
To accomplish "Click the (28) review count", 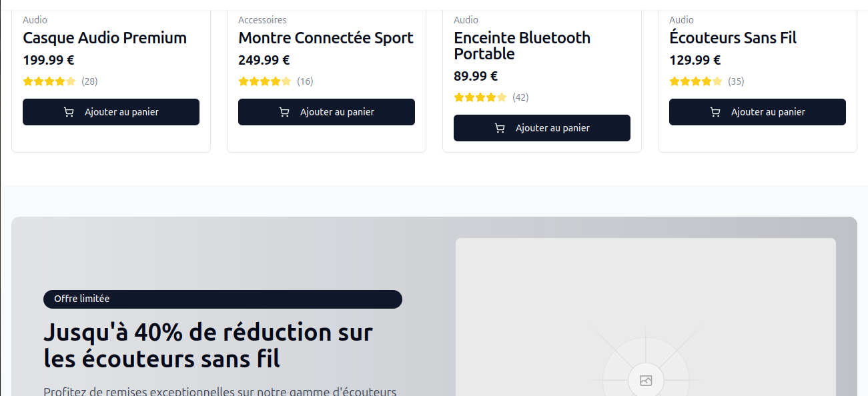I will pos(89,81).
